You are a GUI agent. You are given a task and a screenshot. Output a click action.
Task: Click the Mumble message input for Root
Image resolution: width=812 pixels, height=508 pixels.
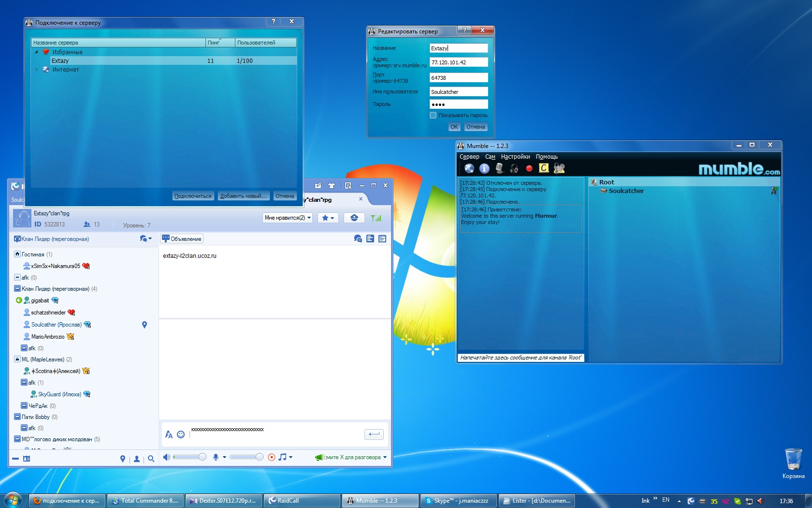coord(521,358)
